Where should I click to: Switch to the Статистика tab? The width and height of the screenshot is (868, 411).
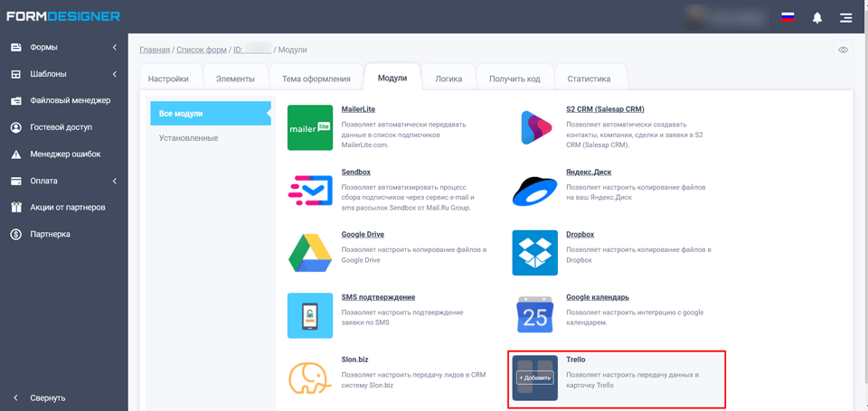coord(589,79)
